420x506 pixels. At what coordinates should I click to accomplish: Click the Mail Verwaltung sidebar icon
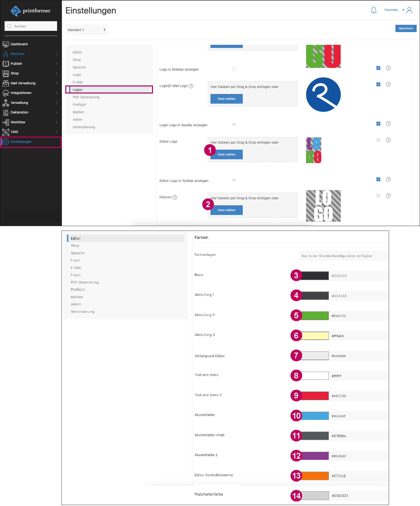pos(6,83)
